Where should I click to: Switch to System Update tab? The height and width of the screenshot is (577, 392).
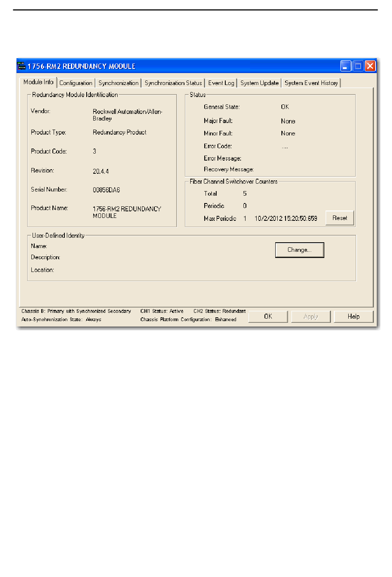tap(260, 83)
